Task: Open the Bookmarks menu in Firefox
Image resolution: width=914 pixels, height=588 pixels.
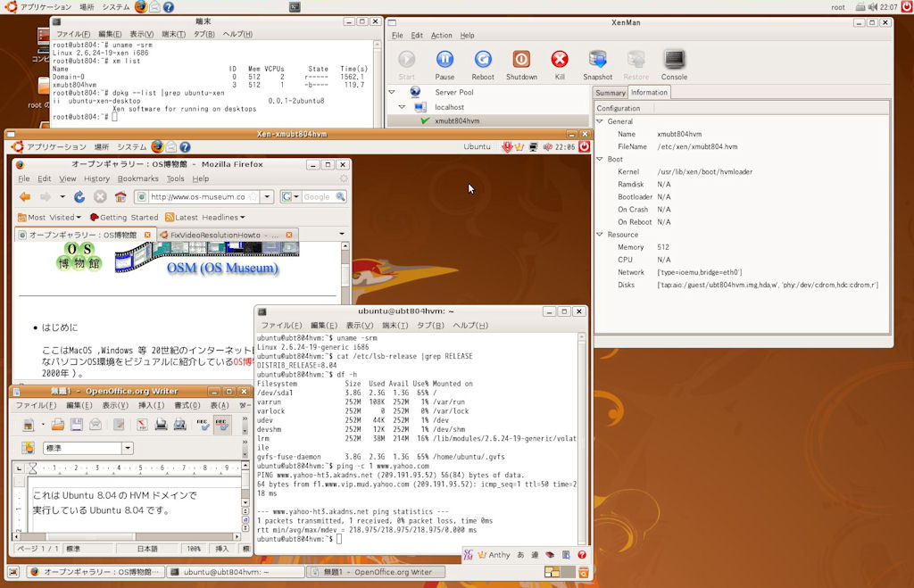Action: coord(138,179)
